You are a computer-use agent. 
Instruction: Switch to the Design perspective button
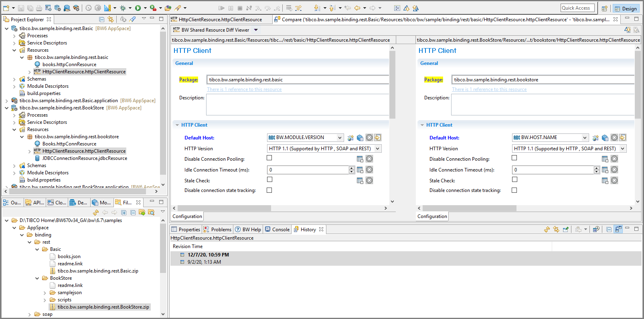[x=626, y=8]
